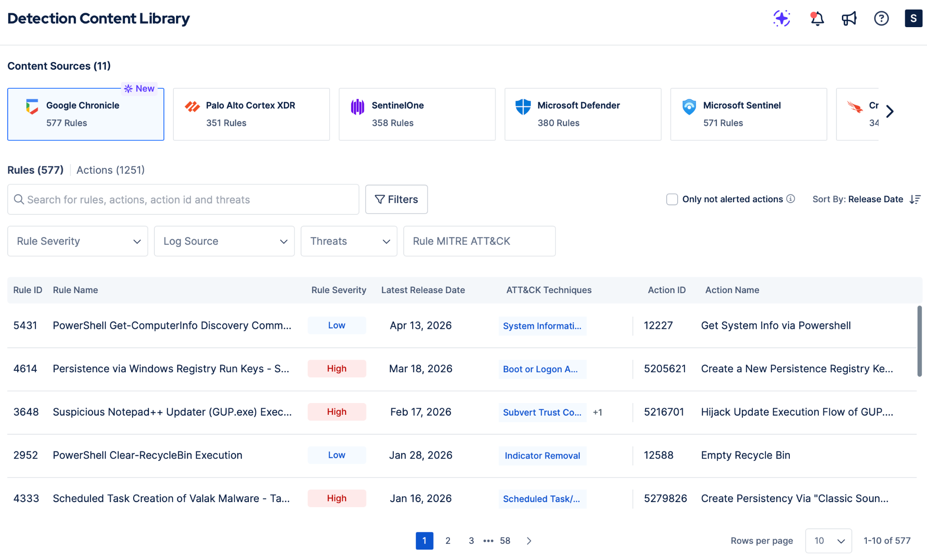Click Action ID 12227

[658, 326]
